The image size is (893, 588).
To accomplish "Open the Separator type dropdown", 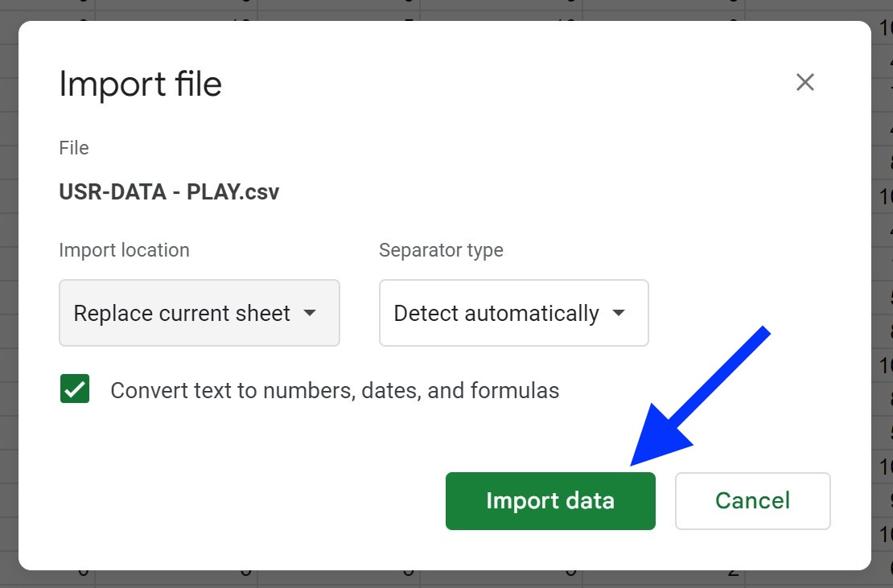I will click(x=513, y=313).
